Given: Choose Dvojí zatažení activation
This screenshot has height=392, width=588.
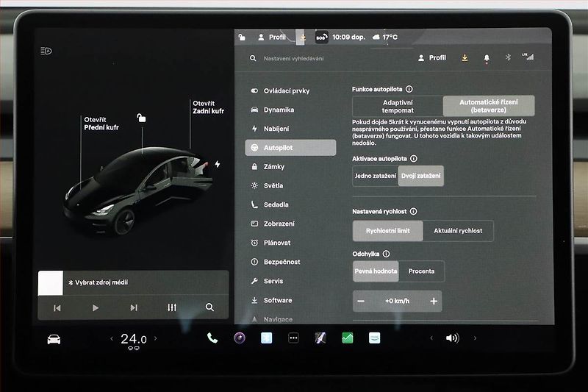Looking at the screenshot, I should pos(420,176).
